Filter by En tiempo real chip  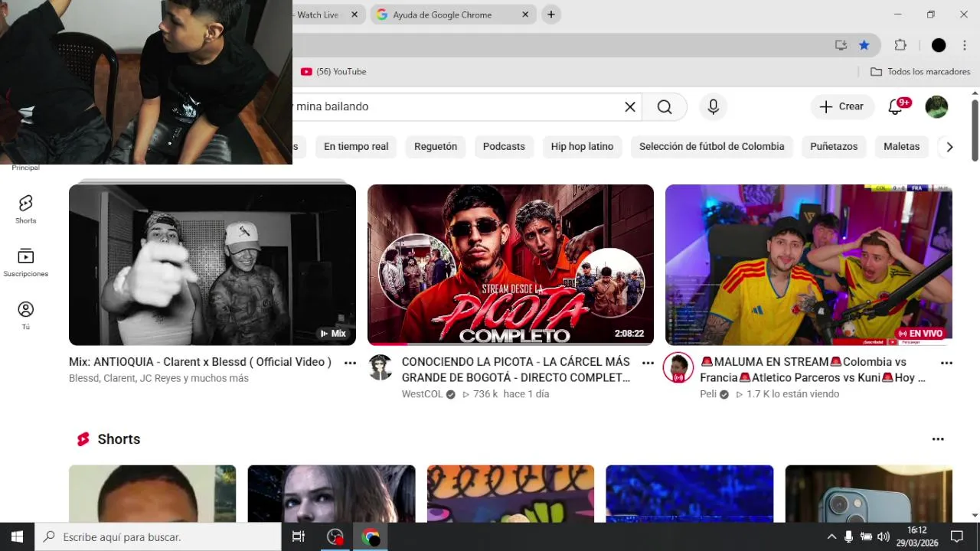point(356,146)
